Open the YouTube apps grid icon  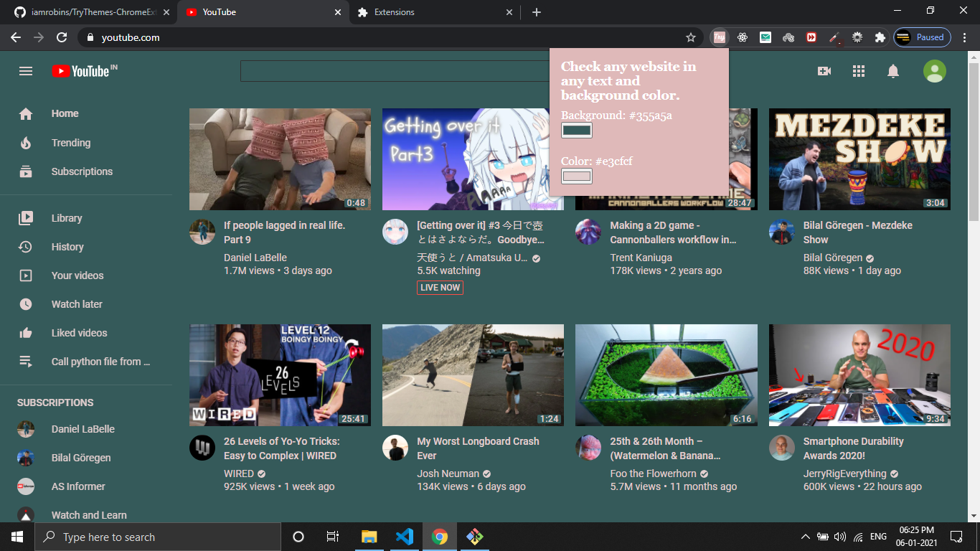click(x=859, y=71)
